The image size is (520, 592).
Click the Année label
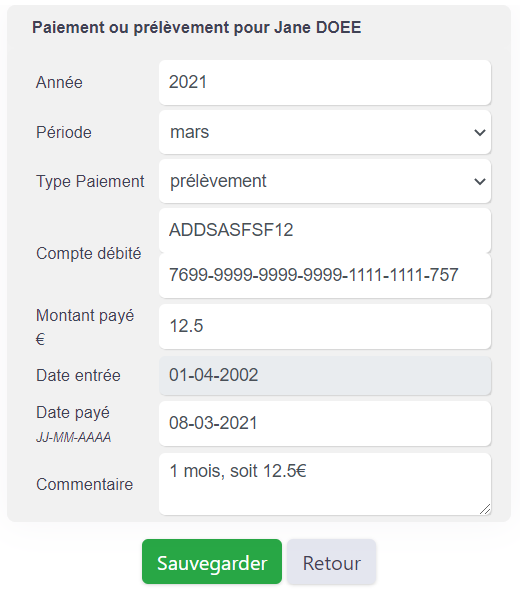tap(59, 82)
